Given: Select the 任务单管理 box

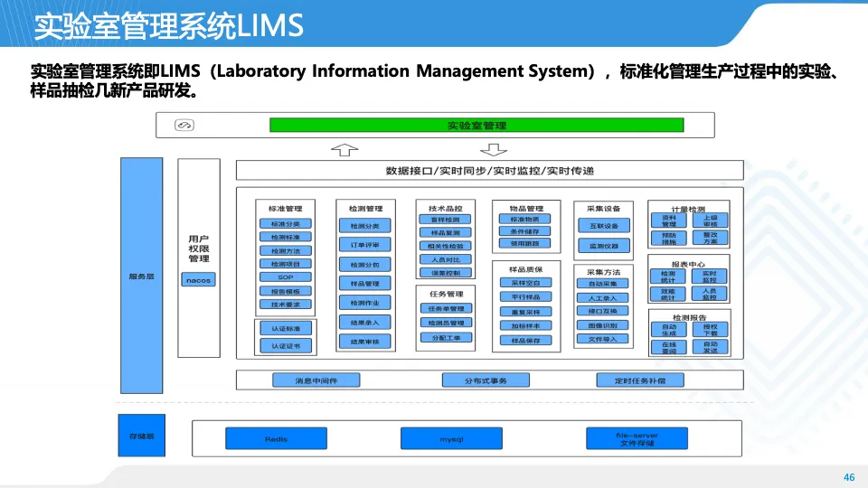Looking at the screenshot, I should (446, 308).
